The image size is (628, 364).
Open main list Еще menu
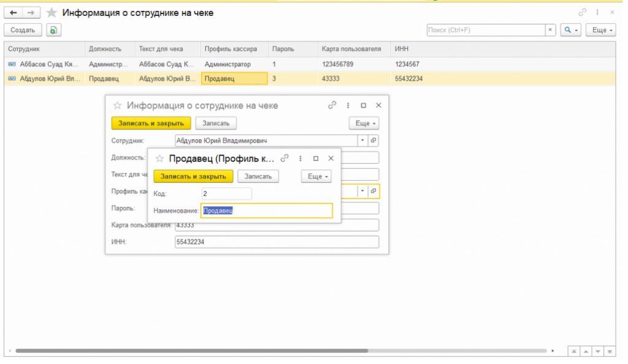(x=601, y=30)
